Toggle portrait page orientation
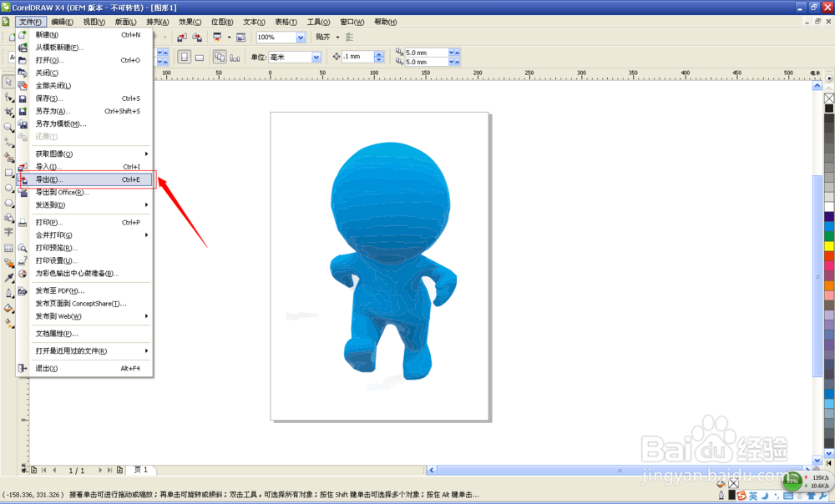Image resolution: width=835 pixels, height=504 pixels. click(x=185, y=57)
